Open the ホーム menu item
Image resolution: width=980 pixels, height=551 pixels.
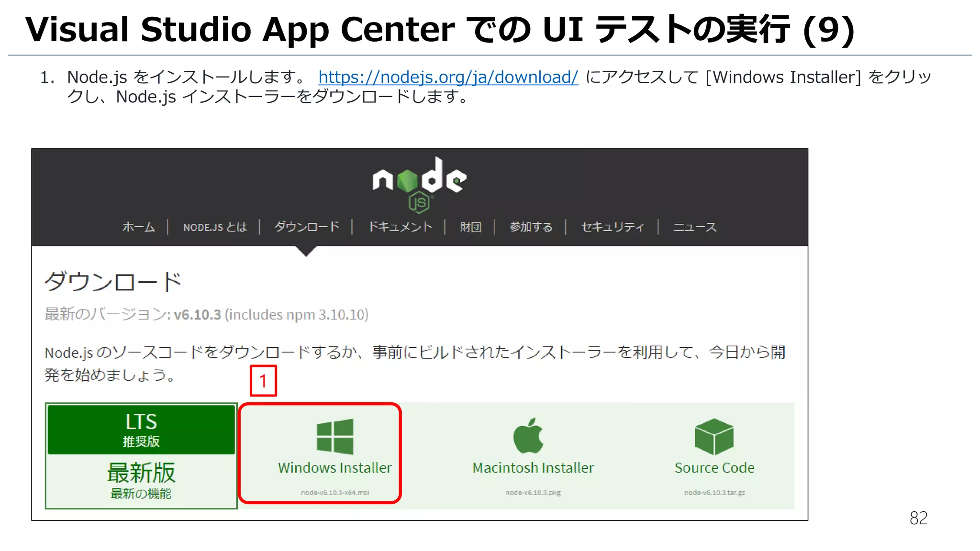139,227
